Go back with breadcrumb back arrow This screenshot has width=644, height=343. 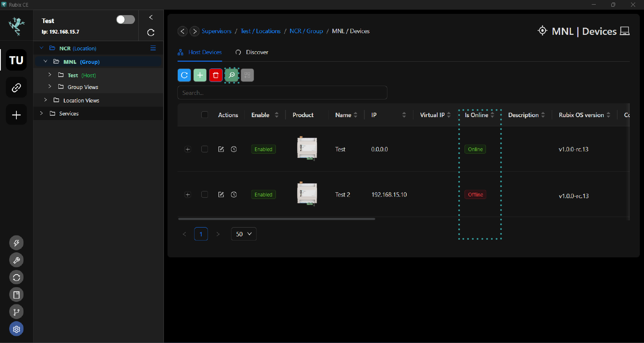(x=182, y=31)
